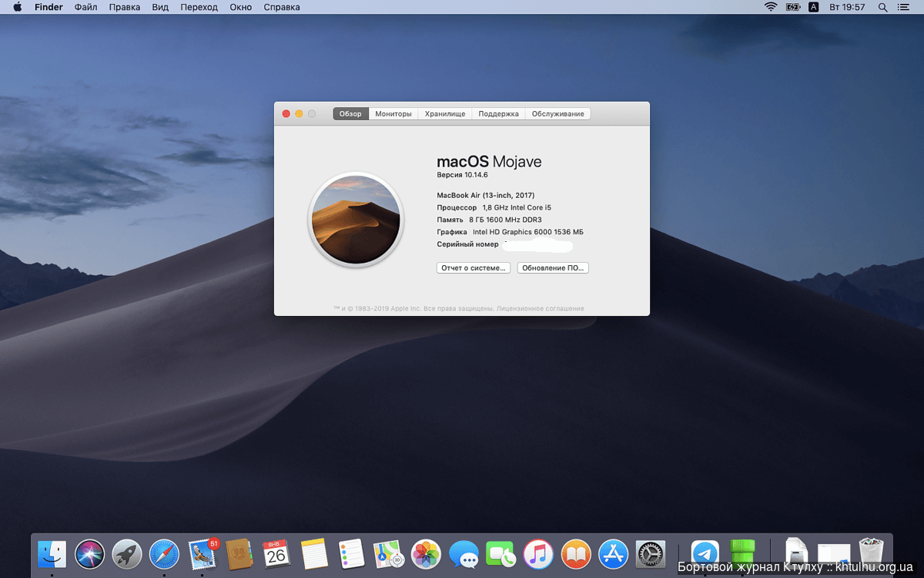
Task: Open the Файл menu
Action: pos(86,7)
